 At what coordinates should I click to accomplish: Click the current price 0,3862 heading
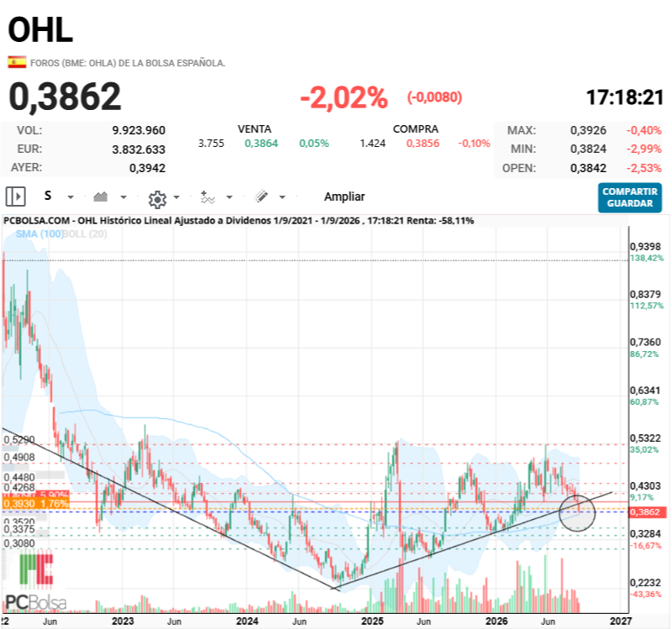click(66, 97)
